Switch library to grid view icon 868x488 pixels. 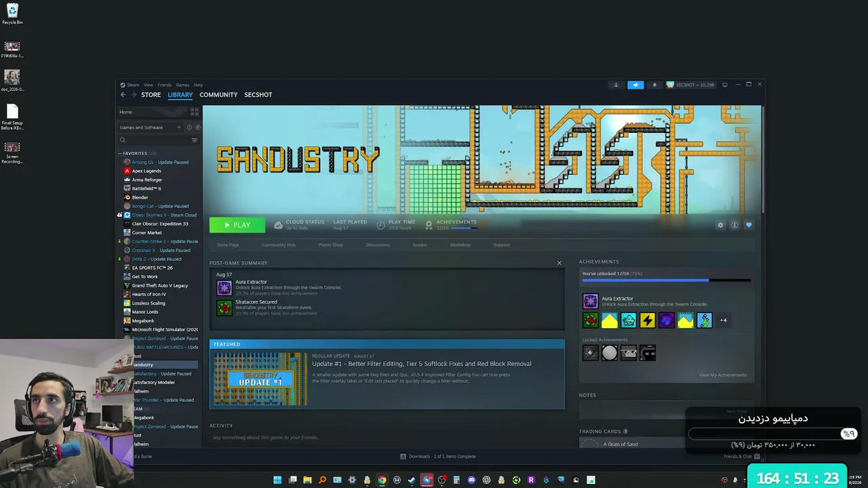194,112
